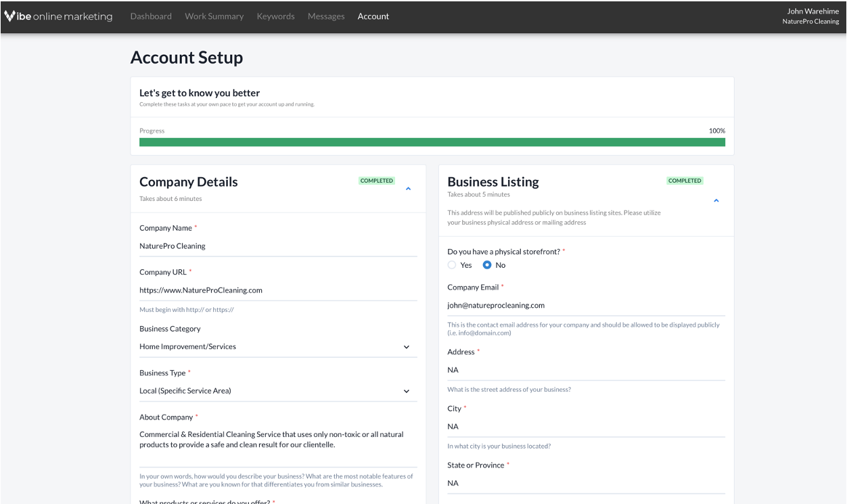Open the Business Category dropdown
The height and width of the screenshot is (504, 847).
(x=277, y=347)
